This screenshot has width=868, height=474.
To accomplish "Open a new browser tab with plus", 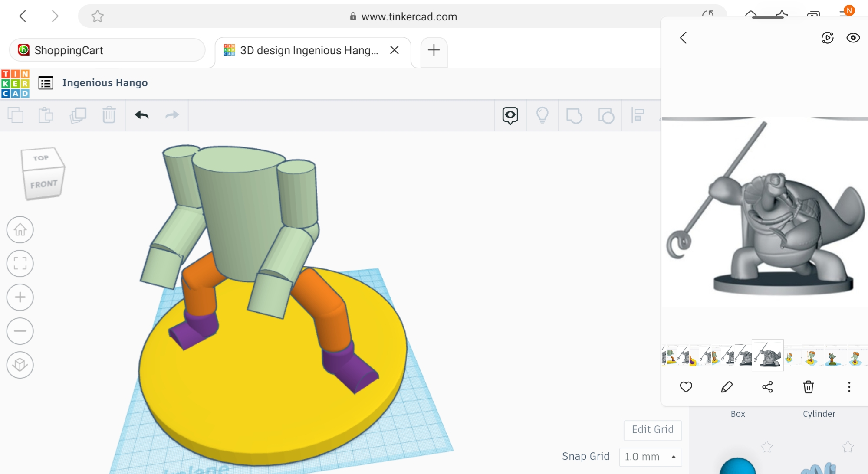I will point(434,50).
